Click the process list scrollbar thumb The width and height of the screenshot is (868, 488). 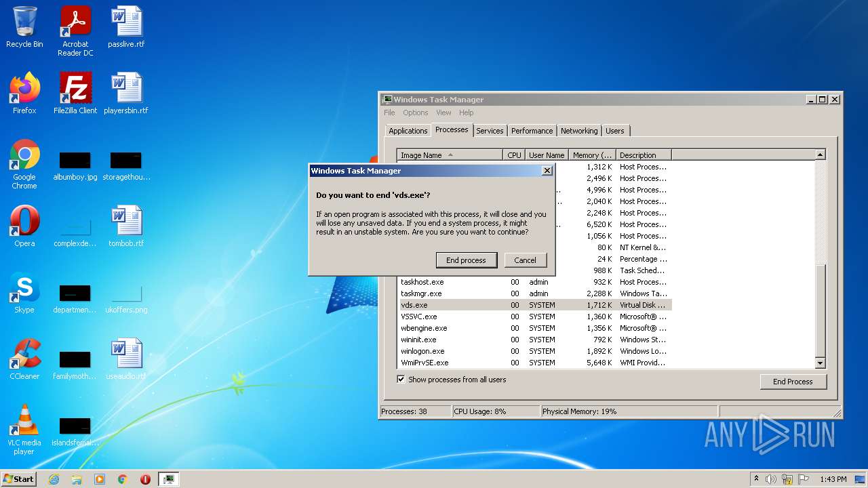(820, 310)
